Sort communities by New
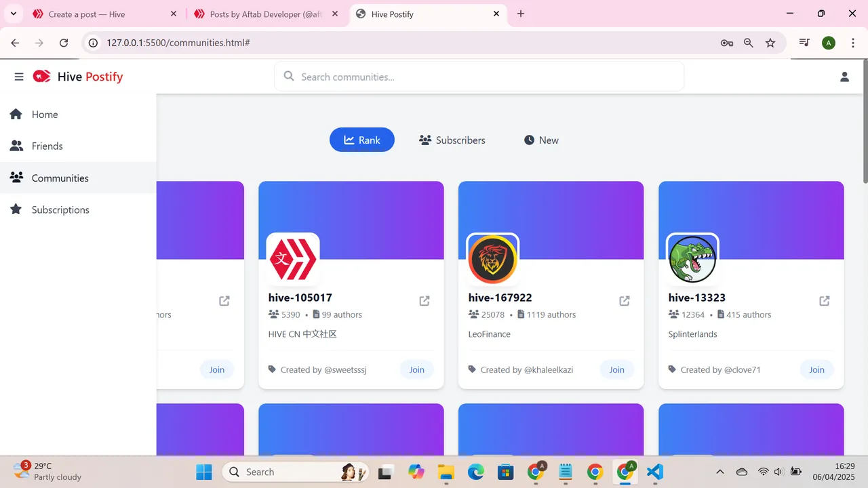Screen dimensions: 868x488 click(541, 140)
